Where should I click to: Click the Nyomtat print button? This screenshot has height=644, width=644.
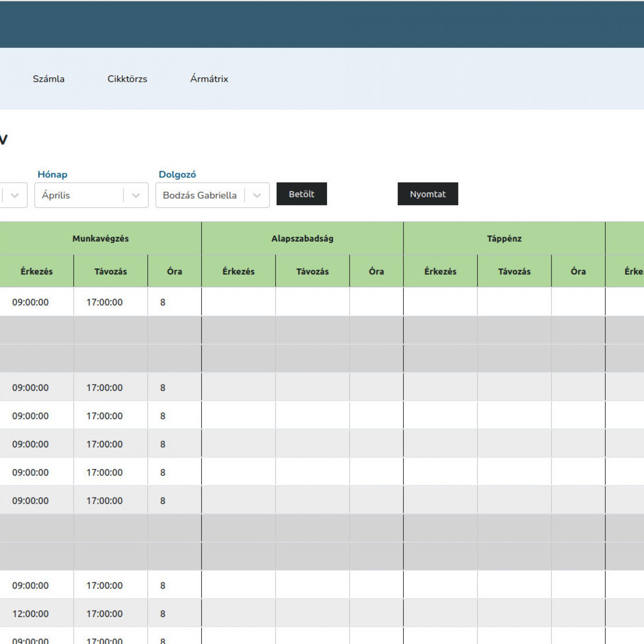click(x=428, y=194)
